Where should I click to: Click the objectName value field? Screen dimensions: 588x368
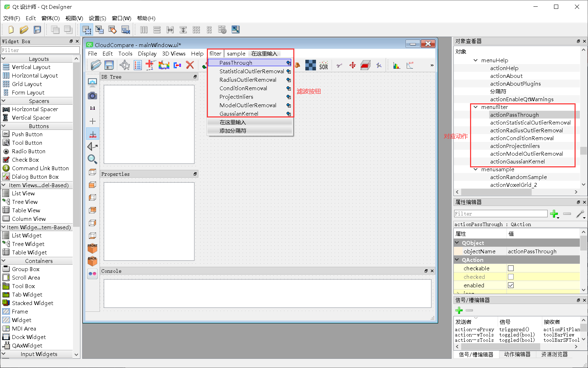click(x=543, y=251)
